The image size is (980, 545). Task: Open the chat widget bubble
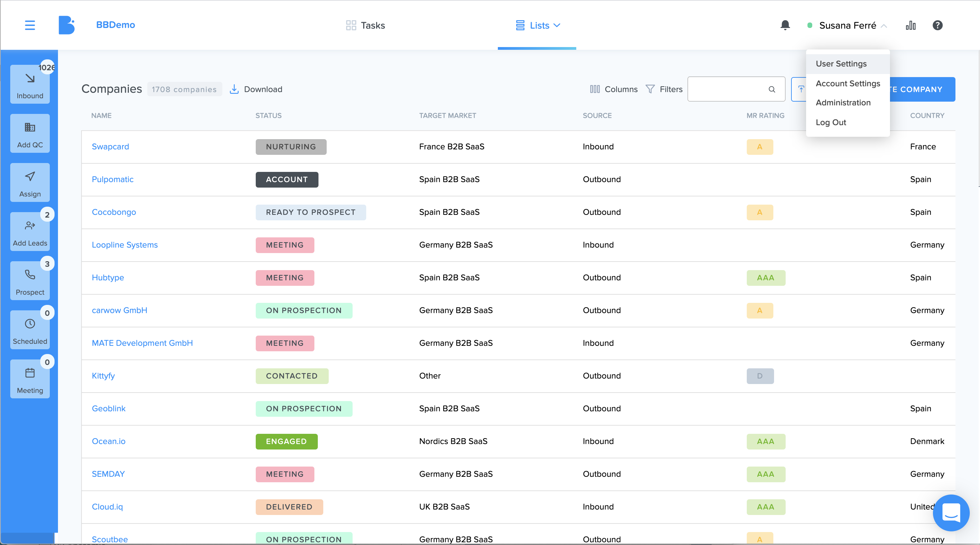point(951,513)
